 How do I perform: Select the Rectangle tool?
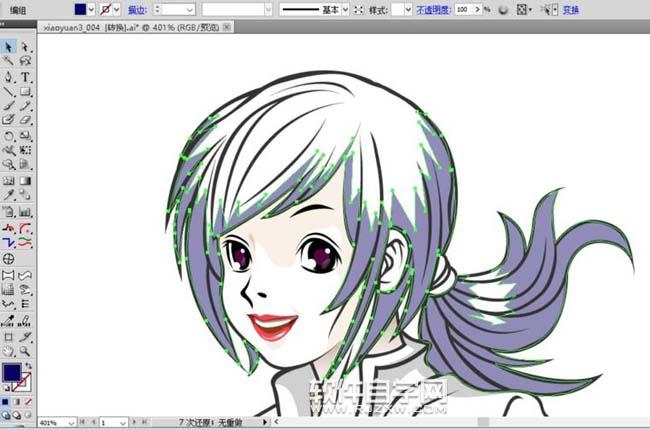[x=25, y=91]
